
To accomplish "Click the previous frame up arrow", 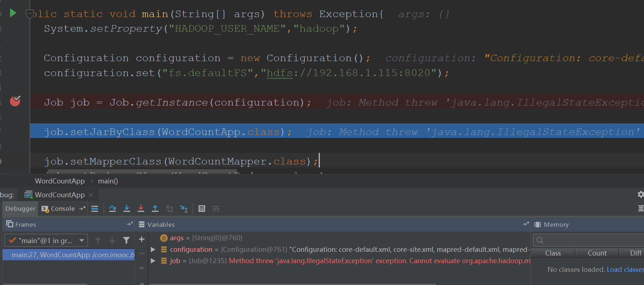I will coord(98,240).
